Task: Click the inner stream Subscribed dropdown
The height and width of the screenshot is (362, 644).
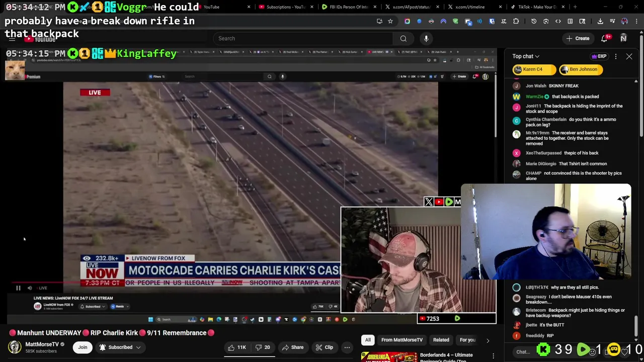Action: point(93,306)
